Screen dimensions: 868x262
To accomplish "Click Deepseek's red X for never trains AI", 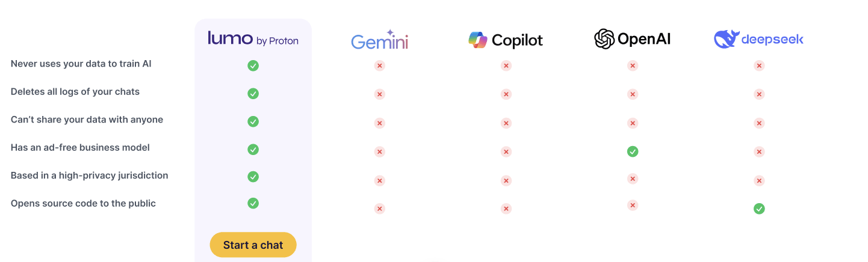I will (759, 65).
